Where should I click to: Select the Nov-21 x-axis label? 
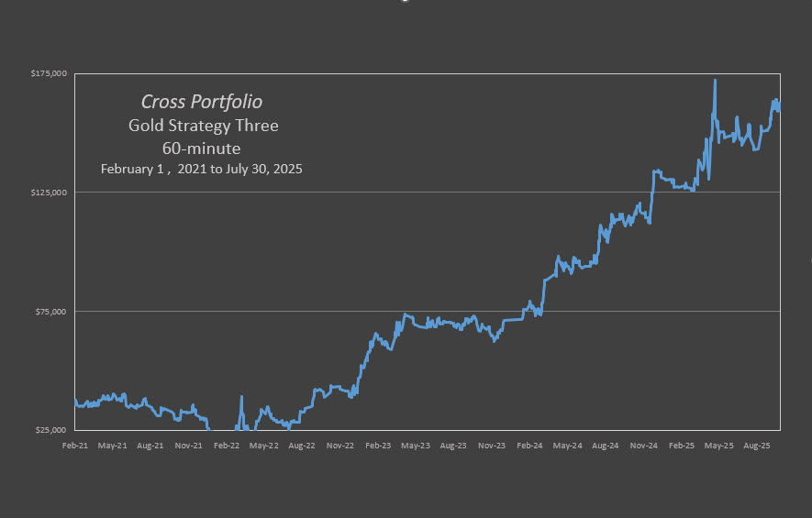point(188,446)
